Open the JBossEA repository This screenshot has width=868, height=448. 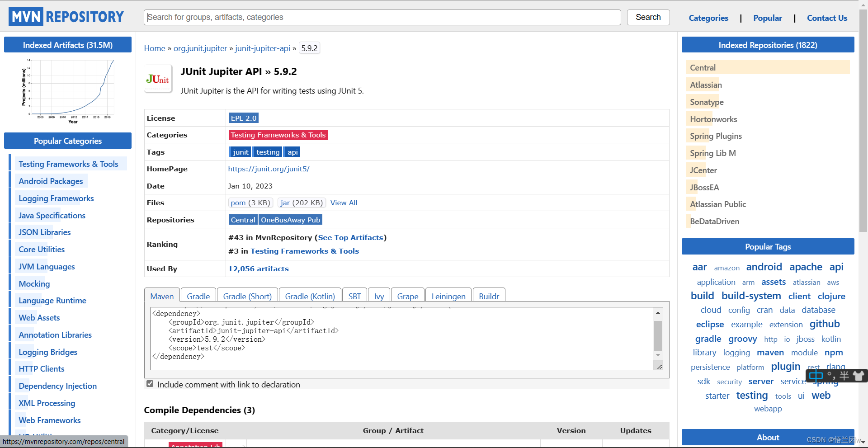704,188
